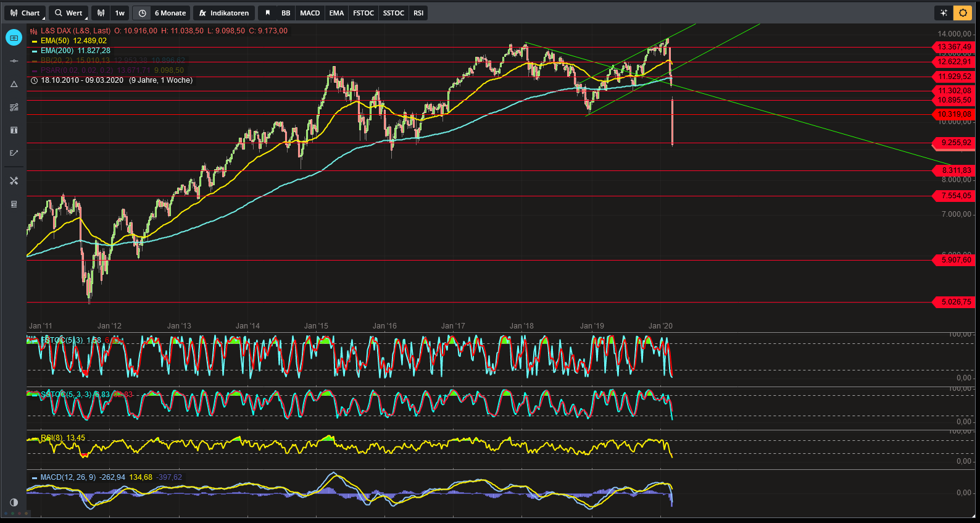
Task: Select the MACD indicator shortcut
Action: [310, 13]
